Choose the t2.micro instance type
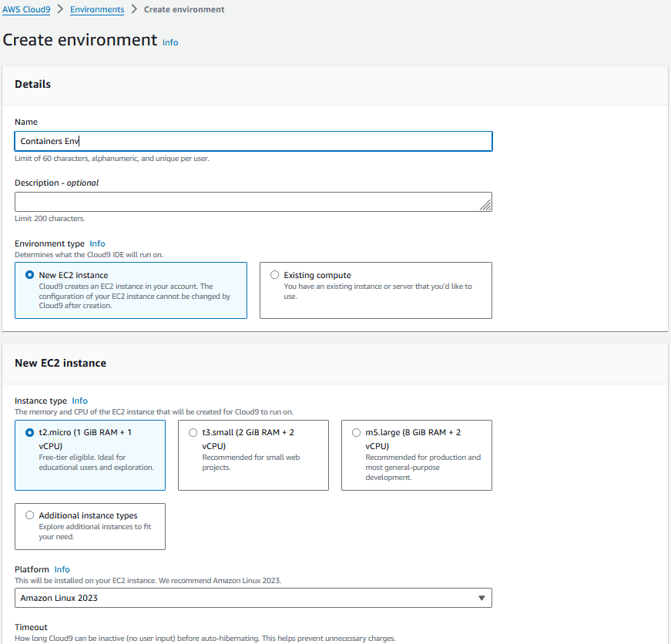This screenshot has height=644, width=671. [x=29, y=433]
